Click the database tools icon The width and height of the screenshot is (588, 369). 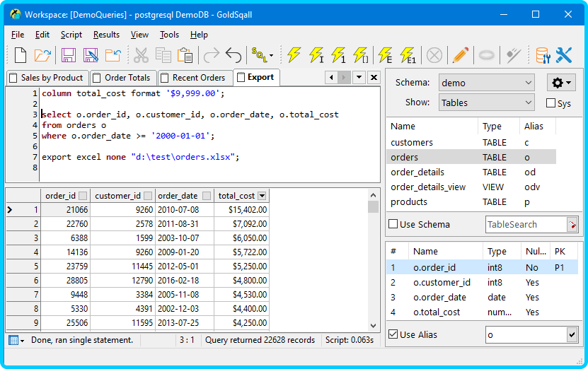point(542,55)
